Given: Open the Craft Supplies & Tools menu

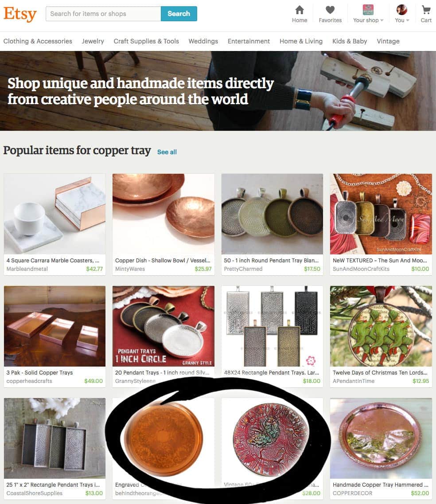Looking at the screenshot, I should pyautogui.click(x=146, y=41).
